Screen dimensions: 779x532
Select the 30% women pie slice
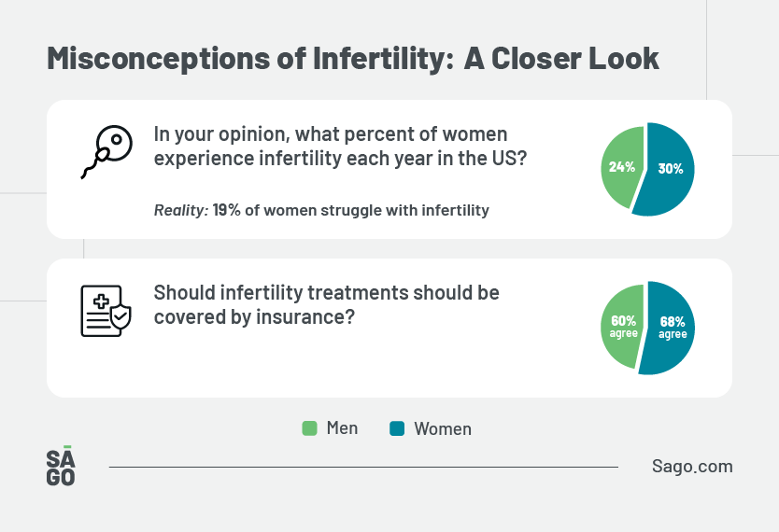[671, 169]
